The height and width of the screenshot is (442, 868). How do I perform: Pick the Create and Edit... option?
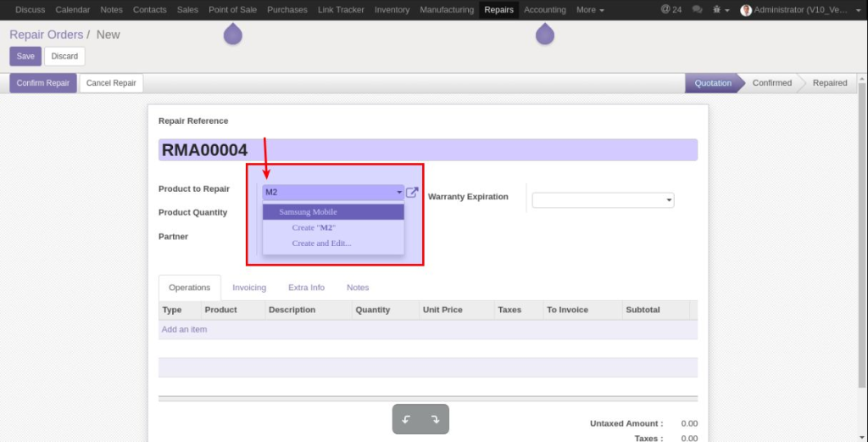tap(321, 243)
